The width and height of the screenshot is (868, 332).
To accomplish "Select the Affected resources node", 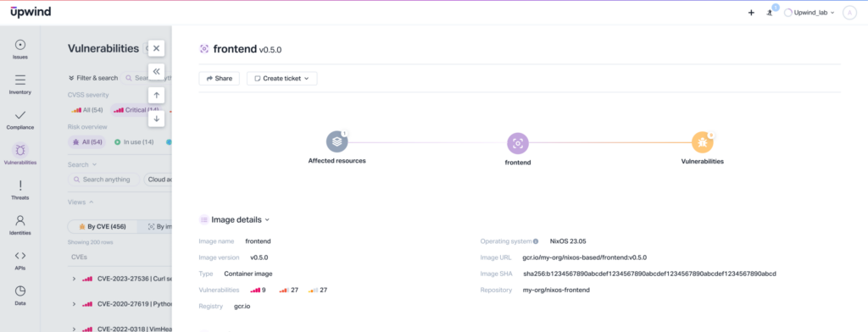I will coord(337,141).
